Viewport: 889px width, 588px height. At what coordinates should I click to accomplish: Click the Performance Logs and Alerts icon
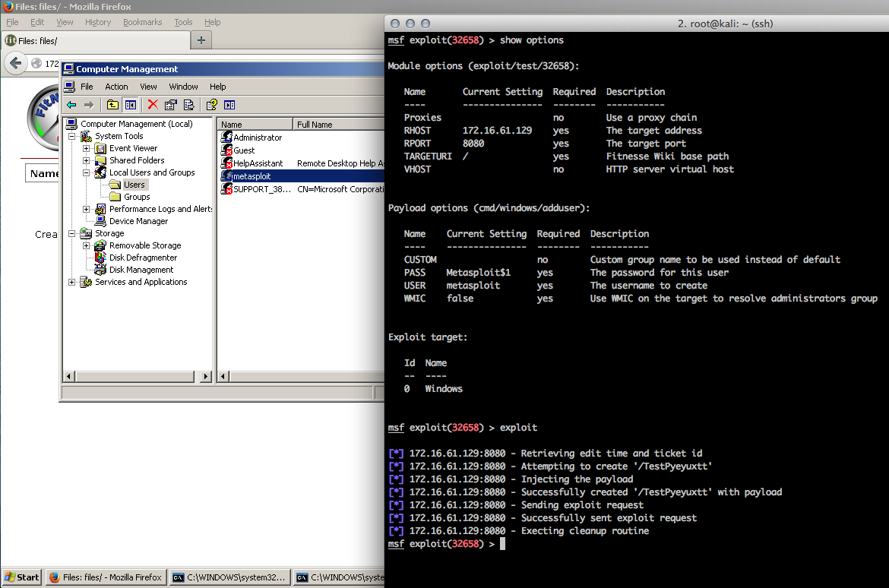click(x=100, y=209)
